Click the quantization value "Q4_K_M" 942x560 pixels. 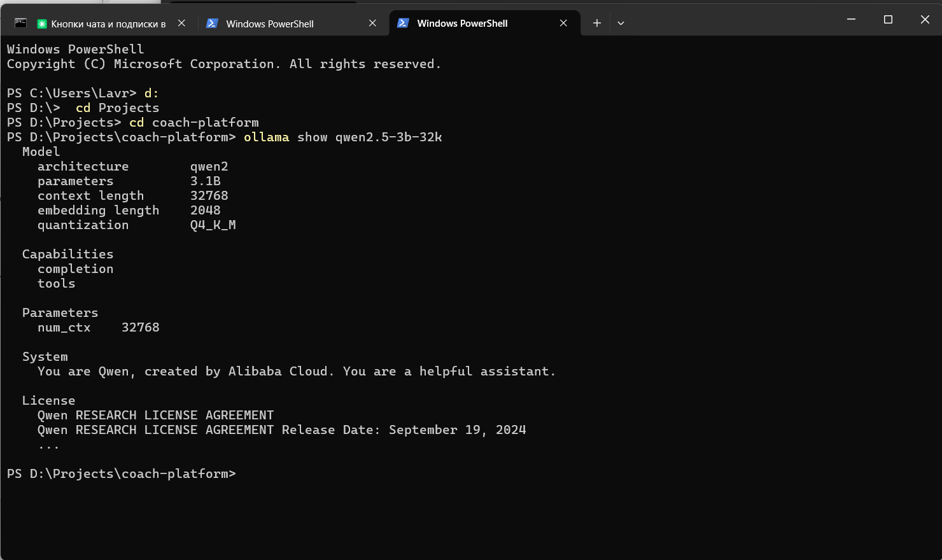(213, 225)
